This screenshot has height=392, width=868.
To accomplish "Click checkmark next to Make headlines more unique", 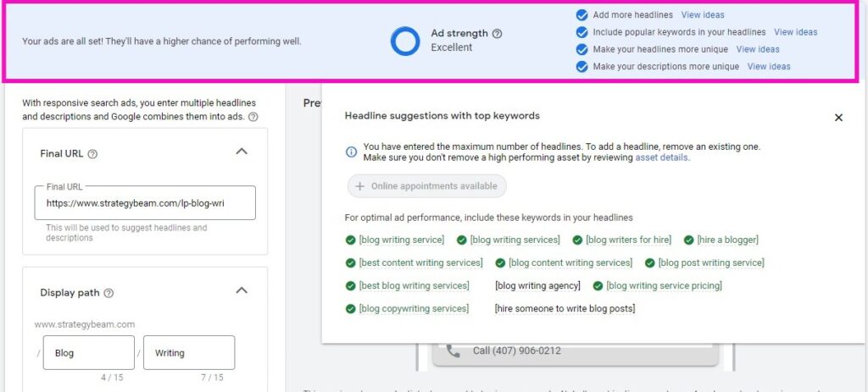I will pyautogui.click(x=581, y=49).
